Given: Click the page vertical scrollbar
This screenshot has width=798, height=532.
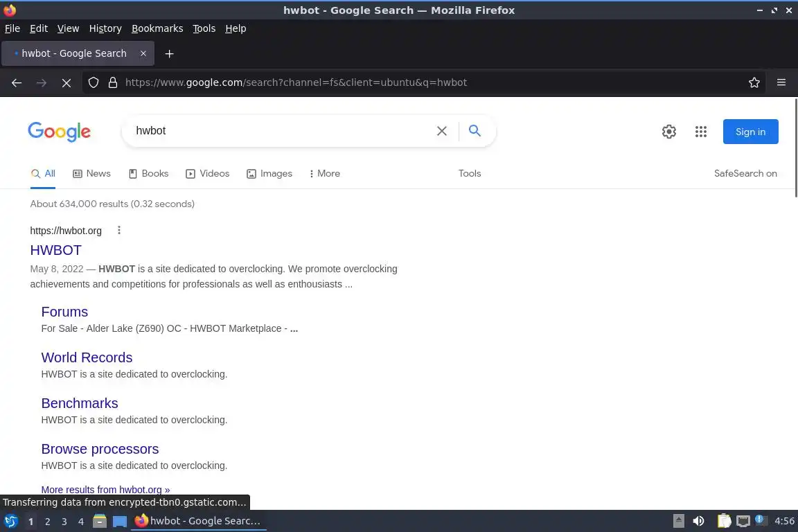Looking at the screenshot, I should [795, 148].
